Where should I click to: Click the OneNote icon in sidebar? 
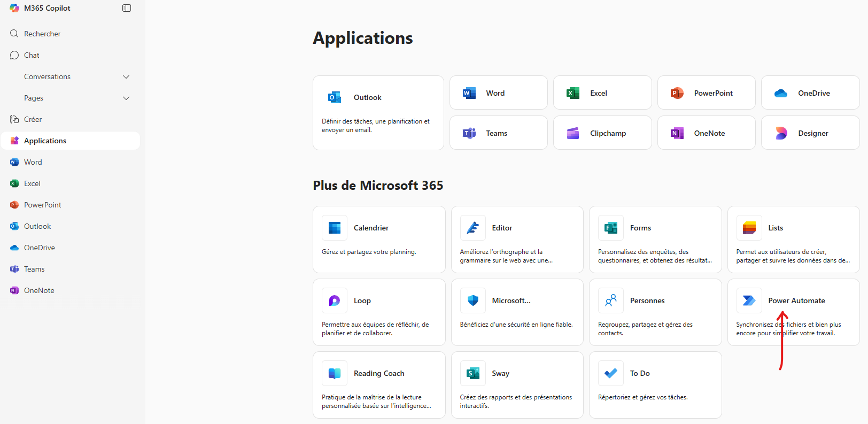click(14, 290)
